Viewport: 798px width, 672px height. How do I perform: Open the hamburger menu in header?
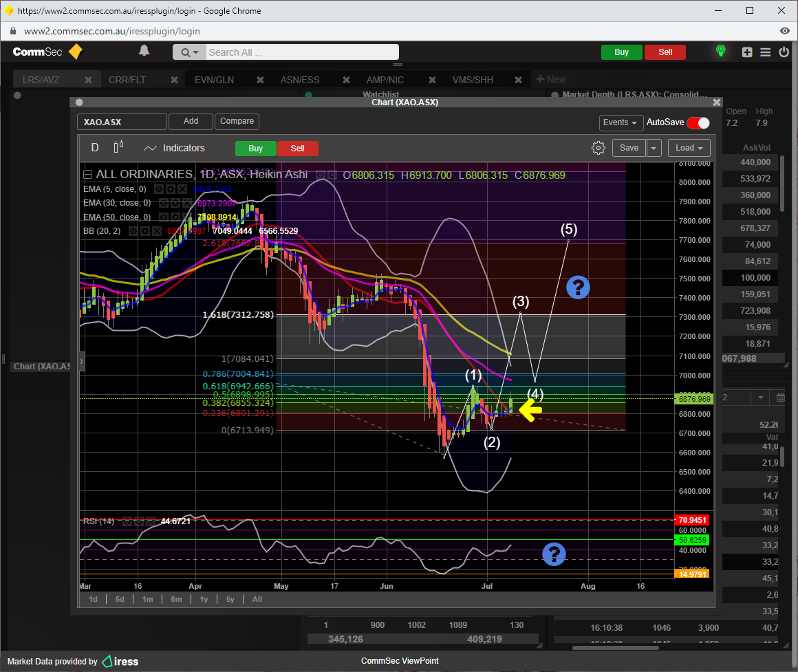point(766,52)
